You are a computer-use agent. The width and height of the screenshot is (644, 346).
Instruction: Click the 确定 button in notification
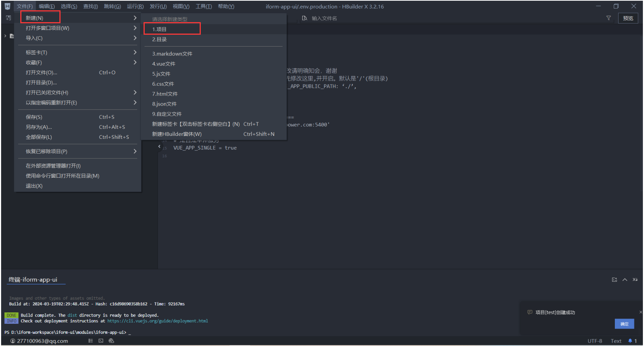coord(624,324)
